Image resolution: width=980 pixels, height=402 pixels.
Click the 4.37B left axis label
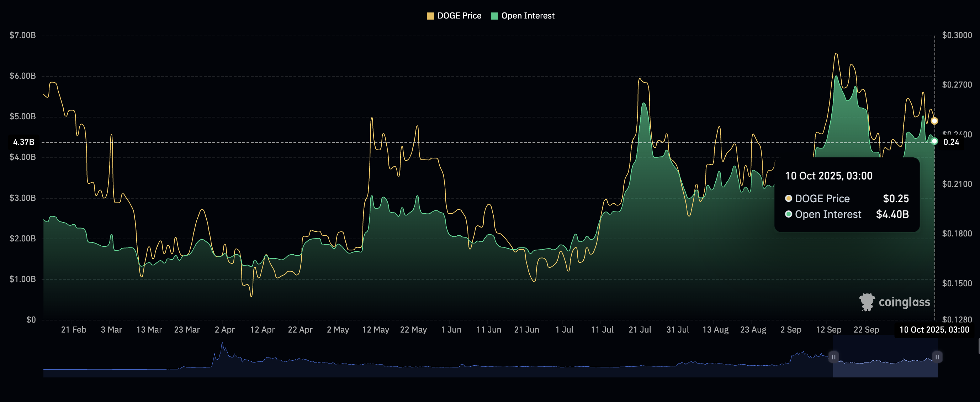[23, 142]
